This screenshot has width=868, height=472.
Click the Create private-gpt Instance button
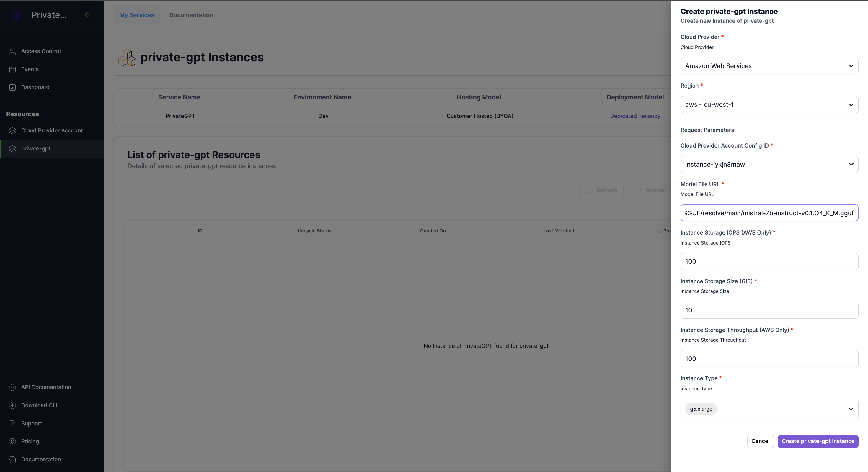click(818, 441)
